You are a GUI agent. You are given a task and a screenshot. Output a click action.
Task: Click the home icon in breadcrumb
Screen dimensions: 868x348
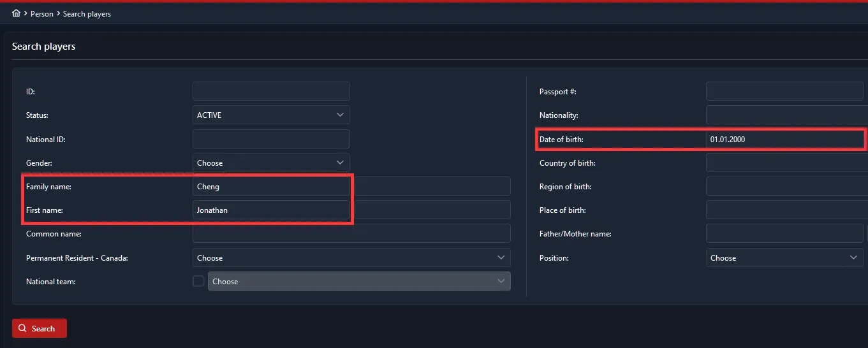pyautogui.click(x=16, y=13)
